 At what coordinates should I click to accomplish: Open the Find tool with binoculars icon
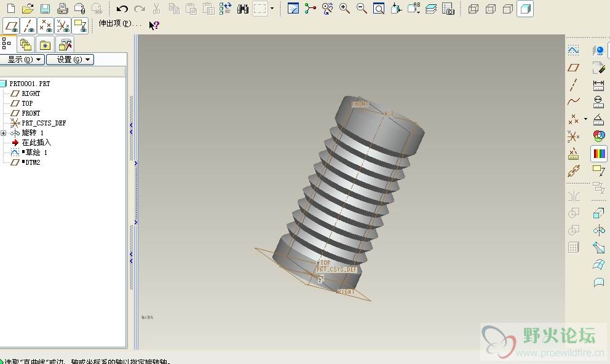(243, 9)
